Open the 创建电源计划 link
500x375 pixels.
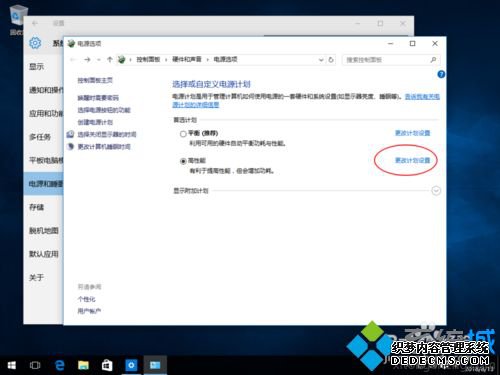coord(95,122)
